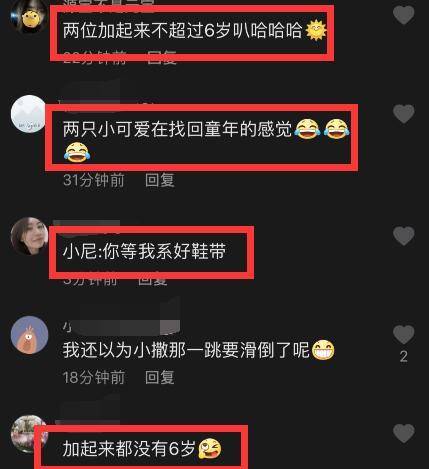The width and height of the screenshot is (429, 469).
Task: Open the bottom commenter's avatar
Action: pos(27,433)
